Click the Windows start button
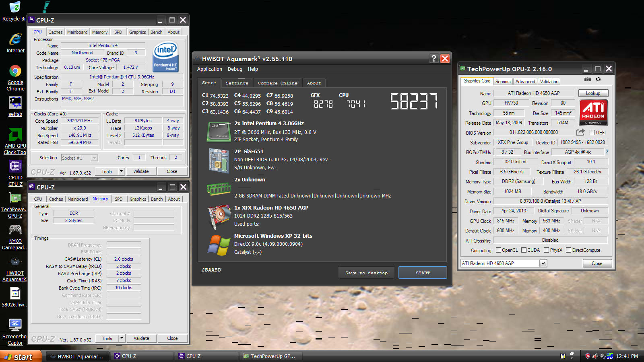This screenshot has width=644, height=362. coord(21,356)
